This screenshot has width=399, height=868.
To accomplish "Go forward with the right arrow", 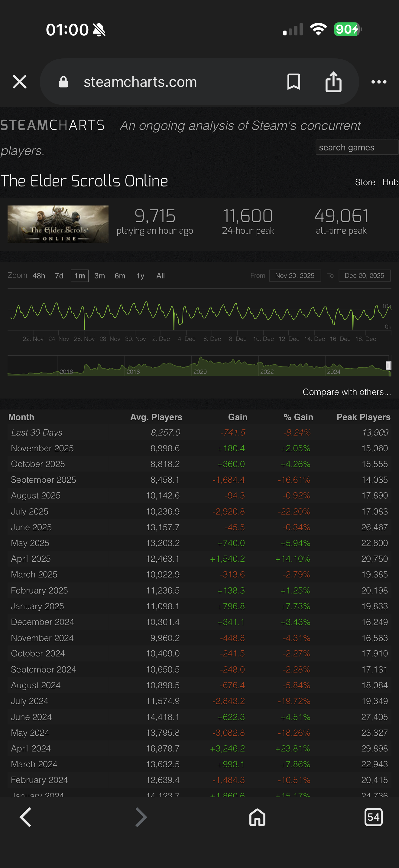I will (x=141, y=817).
